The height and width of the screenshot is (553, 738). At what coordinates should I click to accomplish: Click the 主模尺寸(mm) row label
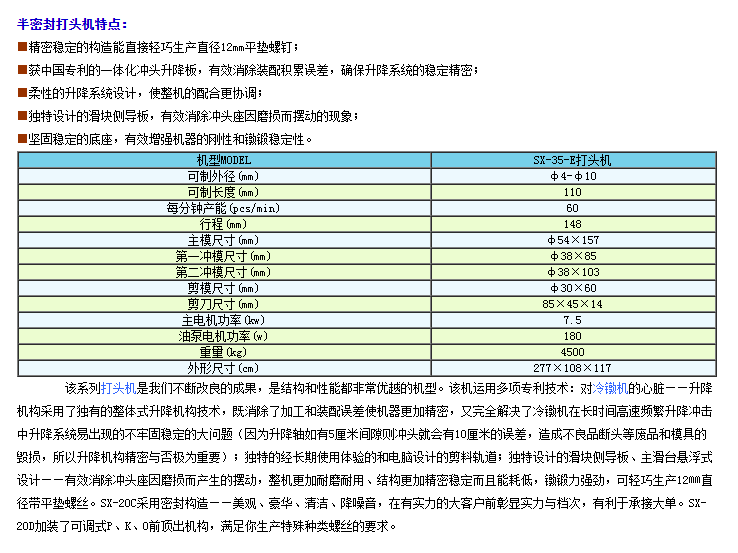[224, 240]
